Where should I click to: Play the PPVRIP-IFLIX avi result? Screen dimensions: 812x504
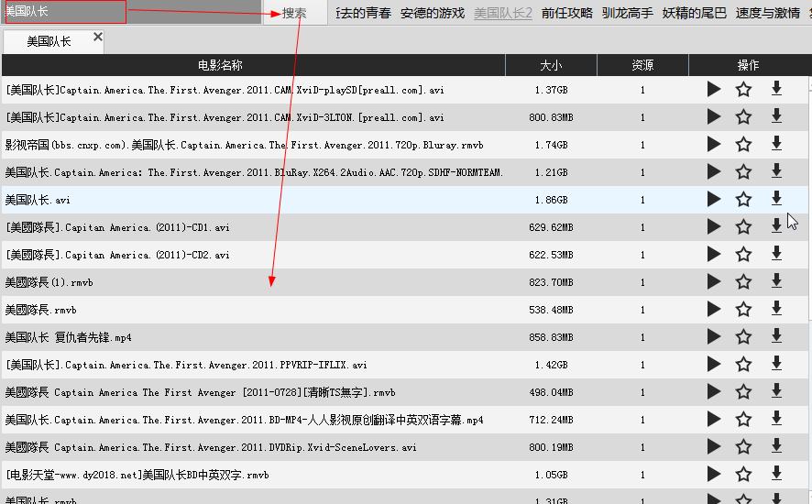tap(714, 364)
